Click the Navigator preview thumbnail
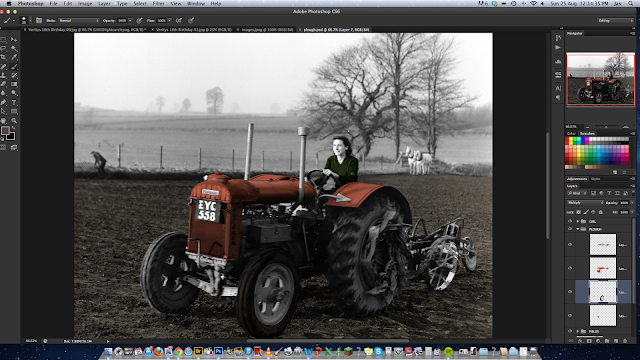The width and height of the screenshot is (640, 360). pos(600,79)
